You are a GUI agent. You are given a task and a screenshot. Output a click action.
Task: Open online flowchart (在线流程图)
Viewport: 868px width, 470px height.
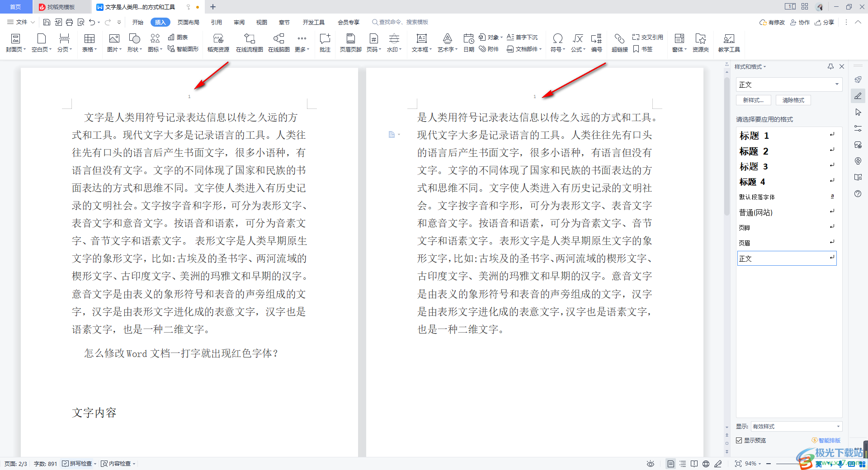tap(250, 43)
